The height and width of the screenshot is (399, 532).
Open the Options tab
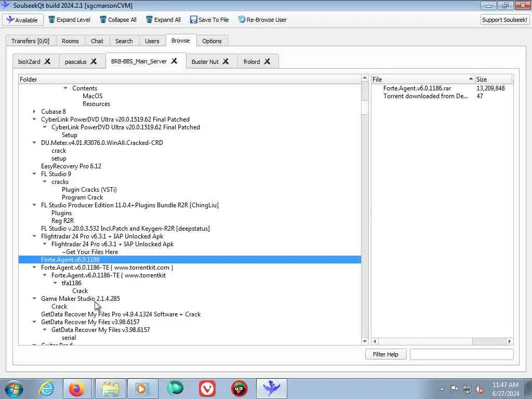pyautogui.click(x=212, y=41)
